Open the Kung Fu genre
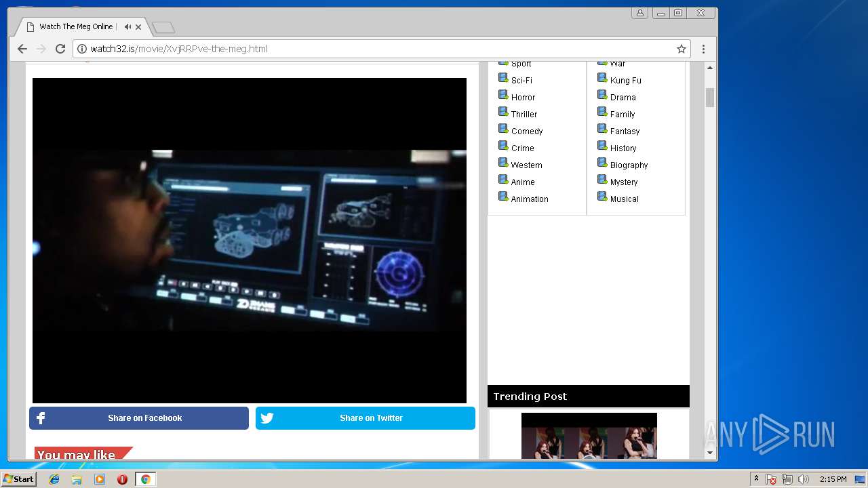Image resolution: width=868 pixels, height=488 pixels. tap(626, 80)
